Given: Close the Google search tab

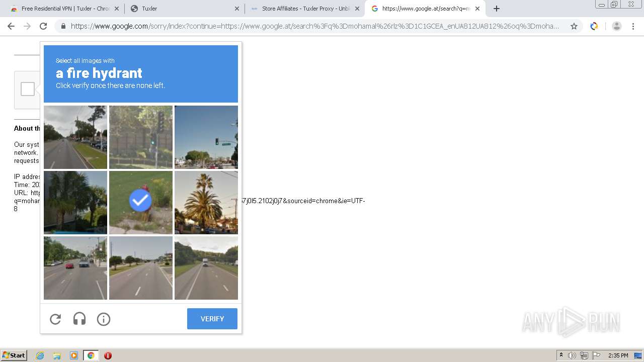Looking at the screenshot, I should click(x=477, y=9).
